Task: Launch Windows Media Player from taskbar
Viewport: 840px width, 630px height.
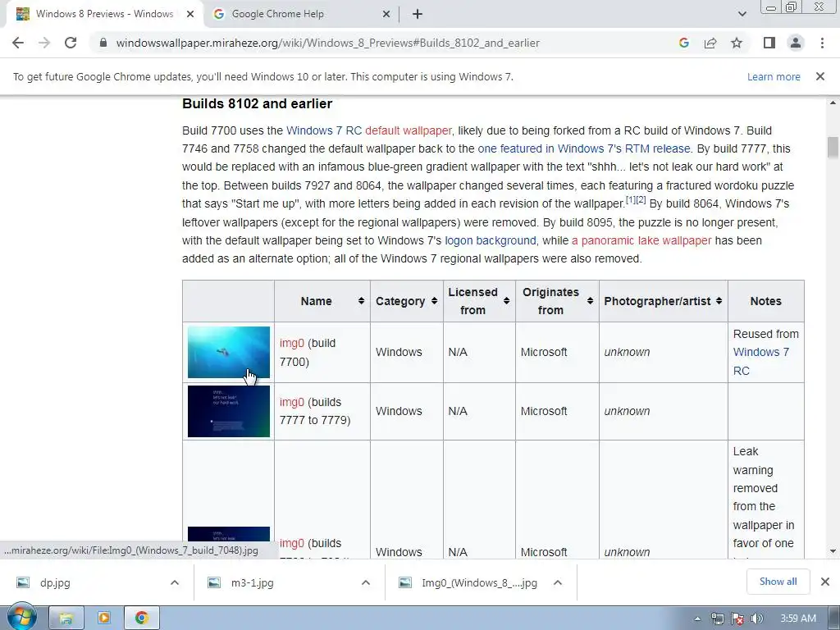Action: 104,619
